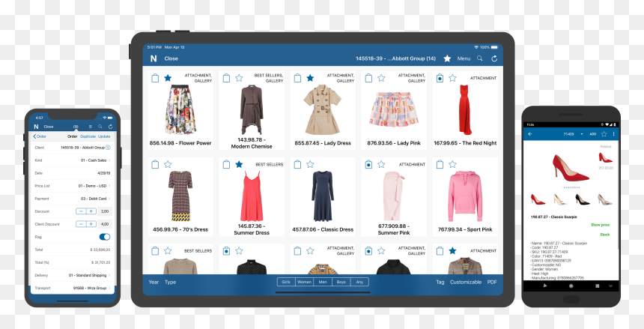Screen dimensions: 644x329
Task: Open the Type filter on the tablet
Action: point(171,282)
